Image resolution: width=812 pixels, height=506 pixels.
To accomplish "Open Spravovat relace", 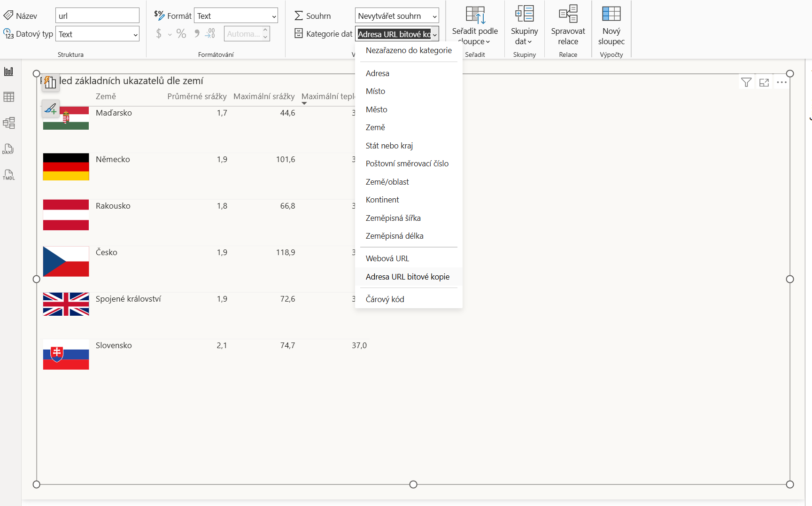I will click(568, 26).
